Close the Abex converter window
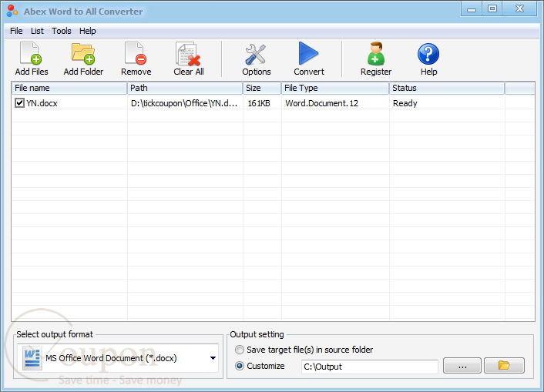 coord(519,9)
